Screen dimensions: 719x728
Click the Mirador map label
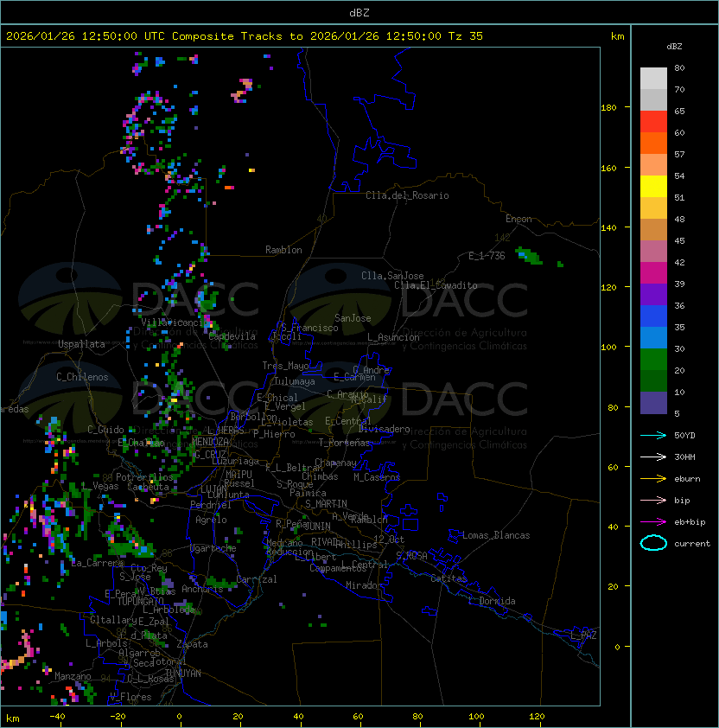click(x=364, y=585)
